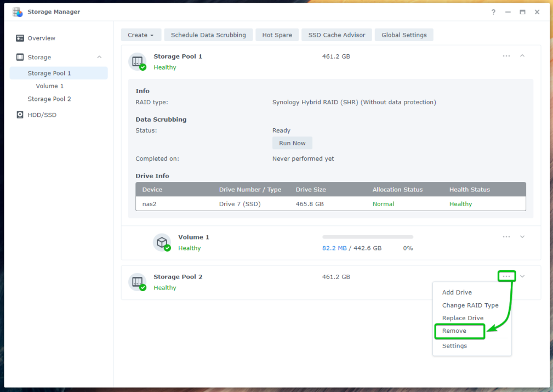Click the Storage Pool 2 ellipsis button
Image resolution: width=553 pixels, height=392 pixels.
[506, 276]
